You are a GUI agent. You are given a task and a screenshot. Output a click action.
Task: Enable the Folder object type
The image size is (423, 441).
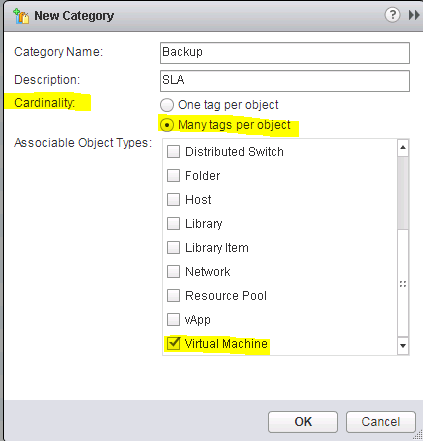pos(173,175)
